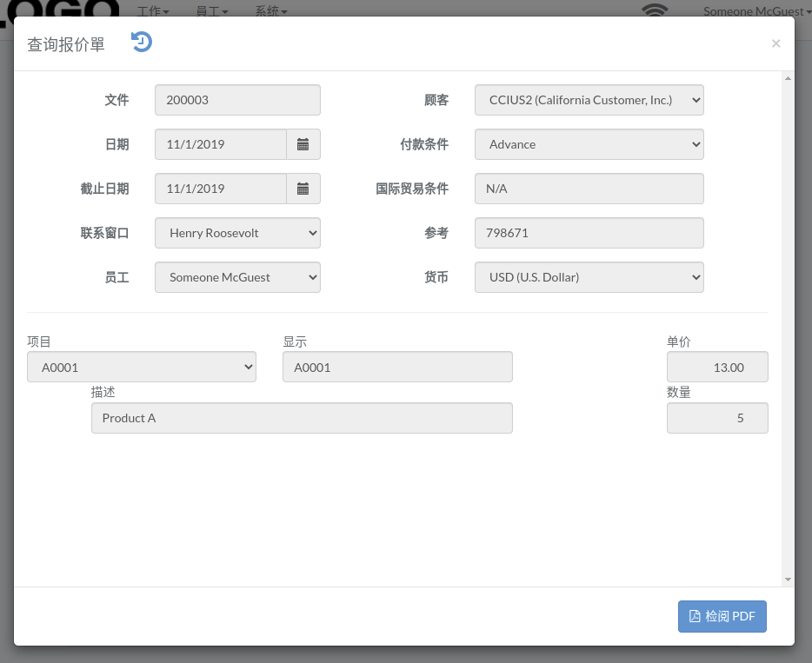Open the 项目 A0001 item dropdown
Screen dimensions: 812x663
(142, 367)
